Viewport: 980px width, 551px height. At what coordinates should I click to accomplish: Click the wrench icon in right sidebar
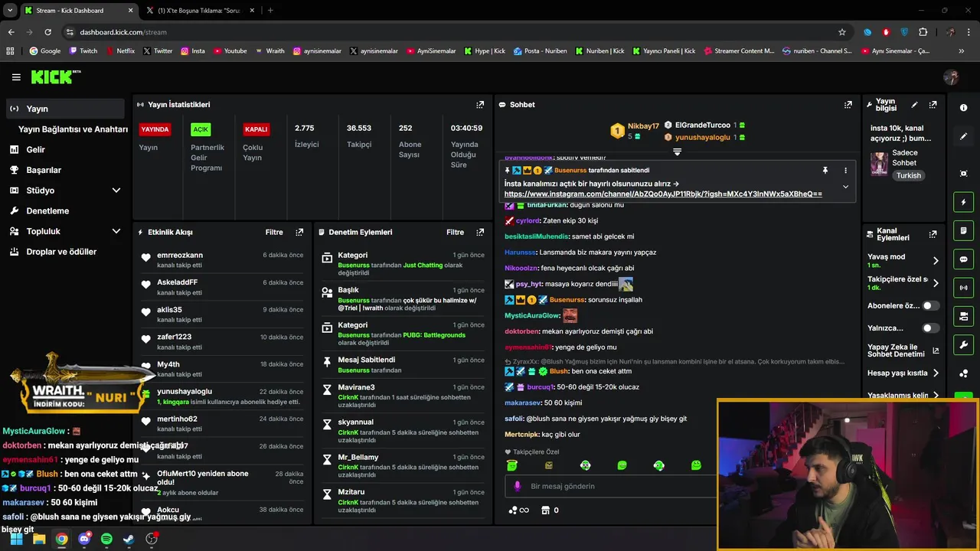(x=963, y=344)
